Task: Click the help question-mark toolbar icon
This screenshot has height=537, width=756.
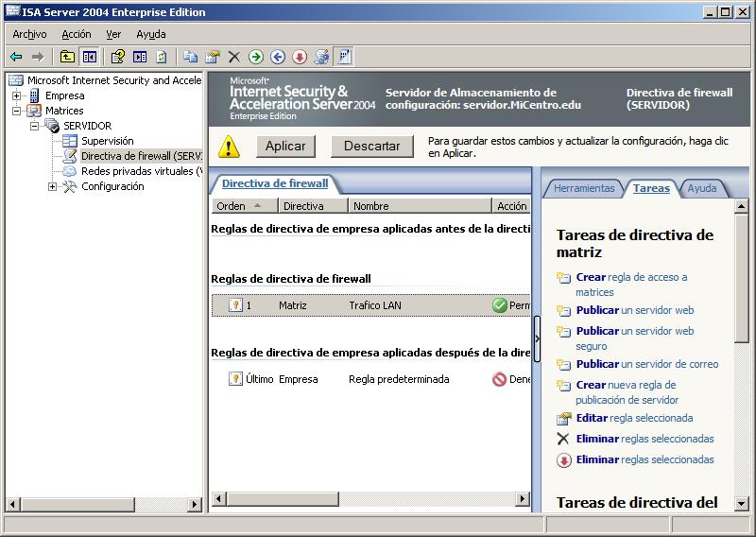Action: pyautogui.click(x=117, y=58)
